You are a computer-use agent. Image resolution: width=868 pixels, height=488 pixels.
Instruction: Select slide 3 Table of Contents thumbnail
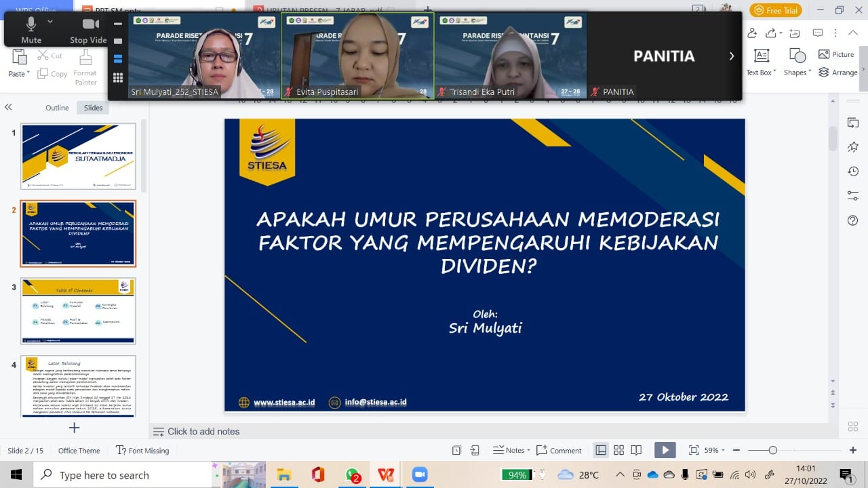78,310
